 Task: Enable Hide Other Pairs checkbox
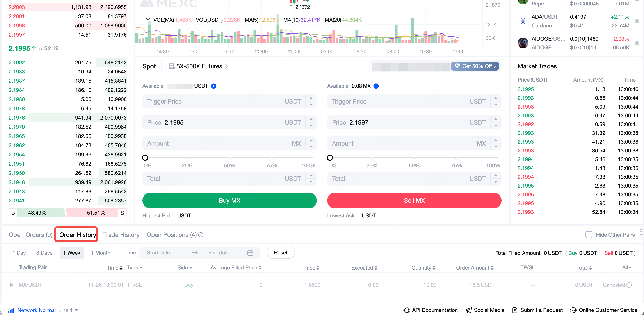(589, 235)
